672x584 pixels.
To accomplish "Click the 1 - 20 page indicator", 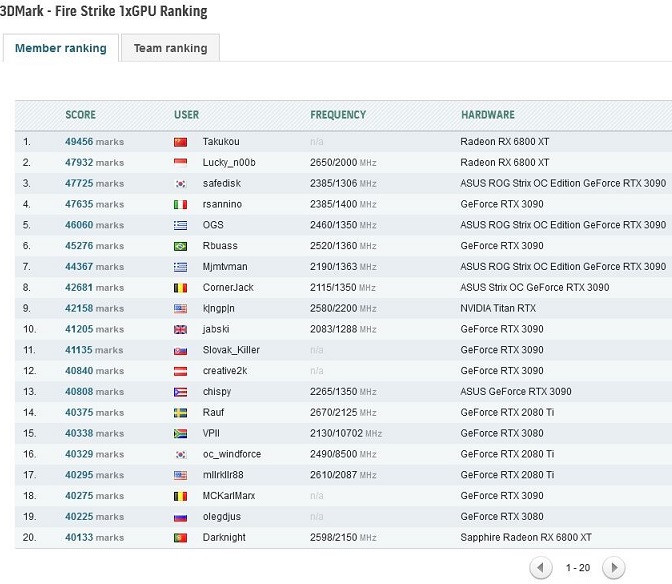I will coord(578,568).
